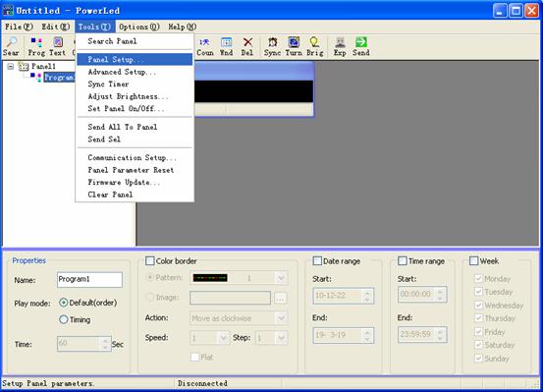Click the black LED preview window
Image resolution: width=543 pixels, height=392 pixels.
coord(253,91)
